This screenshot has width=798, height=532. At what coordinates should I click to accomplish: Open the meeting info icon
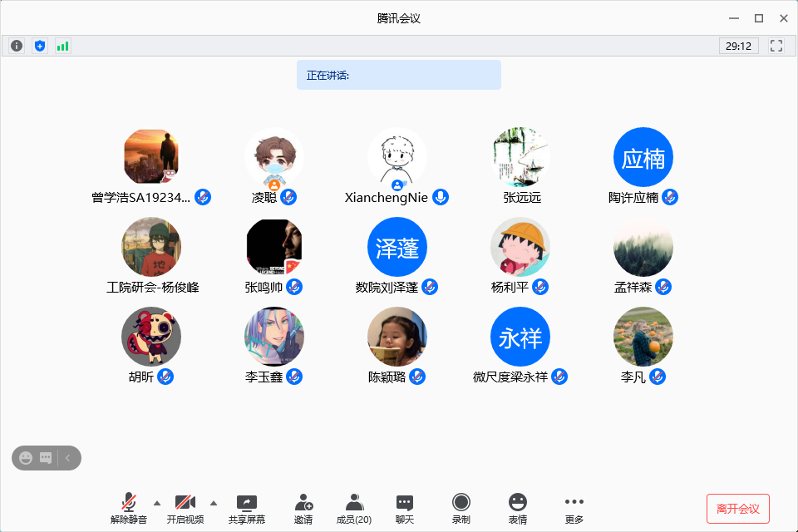click(x=16, y=46)
